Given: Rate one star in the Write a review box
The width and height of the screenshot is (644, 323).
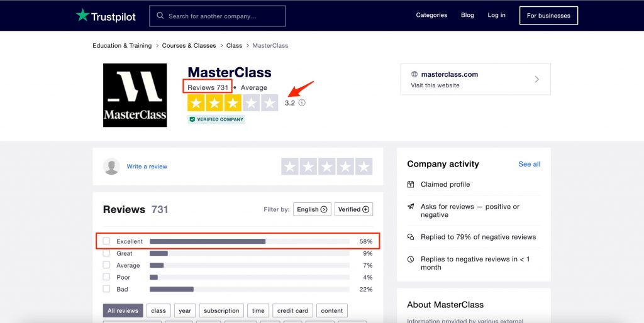Looking at the screenshot, I should 290,167.
